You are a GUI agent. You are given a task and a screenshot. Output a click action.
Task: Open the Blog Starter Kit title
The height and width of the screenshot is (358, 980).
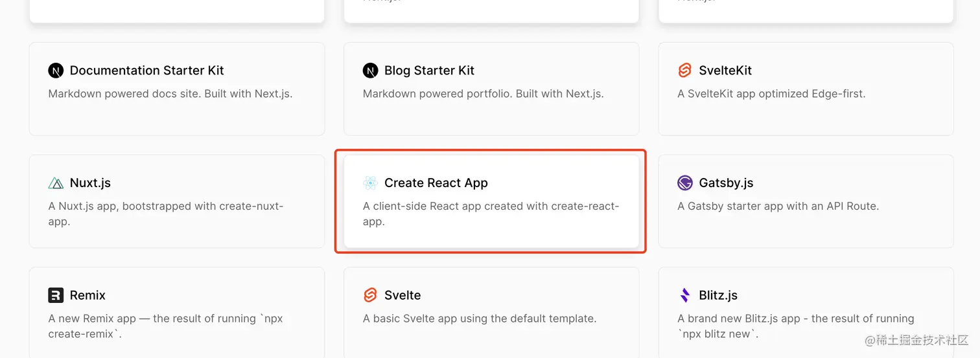[x=429, y=71]
